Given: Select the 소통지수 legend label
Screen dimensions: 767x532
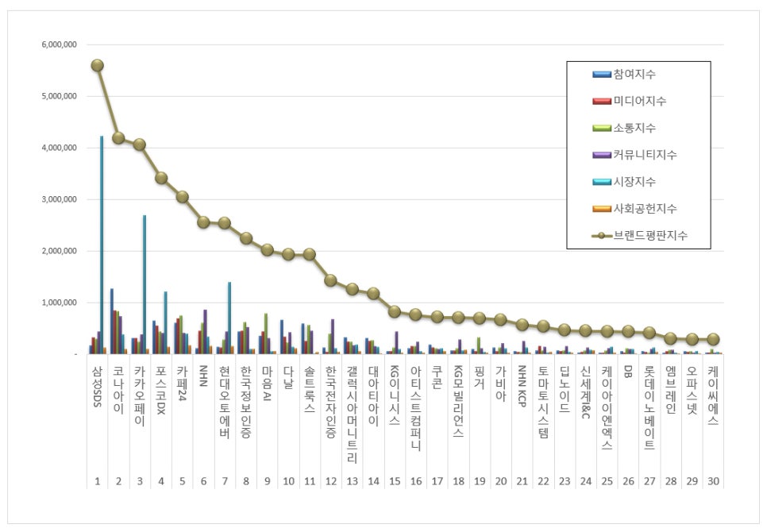Looking at the screenshot, I should tap(634, 128).
